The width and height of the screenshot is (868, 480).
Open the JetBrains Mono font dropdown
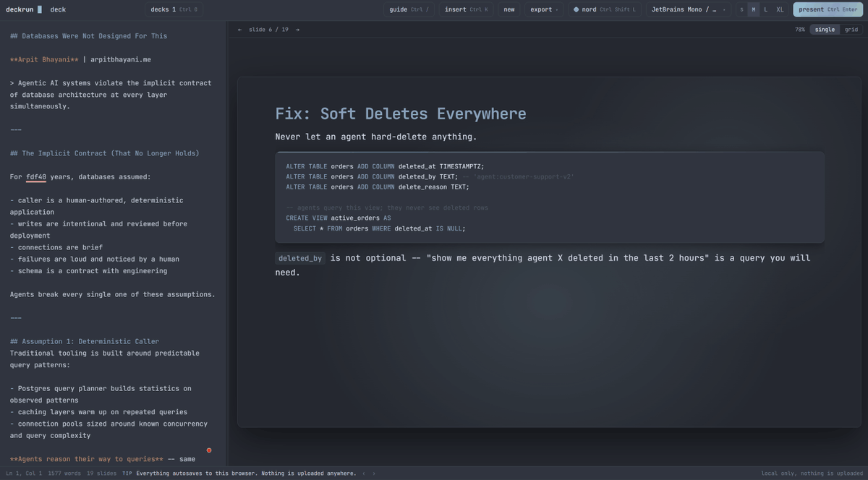[689, 9]
